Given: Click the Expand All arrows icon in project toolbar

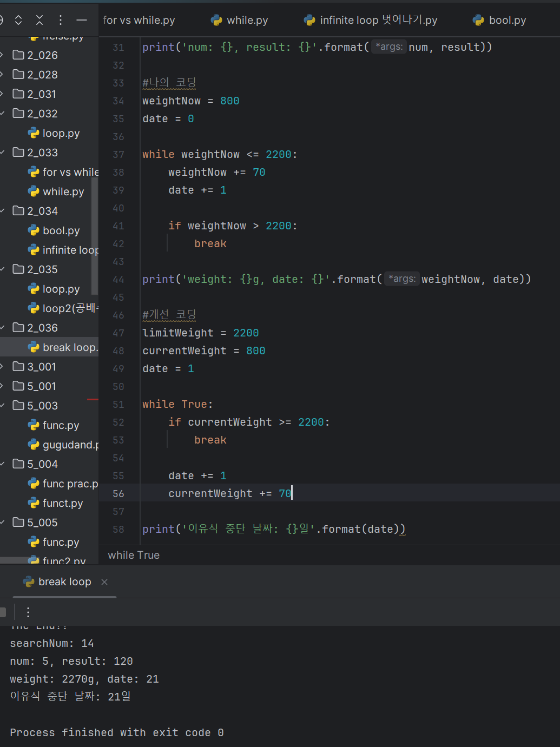Looking at the screenshot, I should tap(18, 20).
